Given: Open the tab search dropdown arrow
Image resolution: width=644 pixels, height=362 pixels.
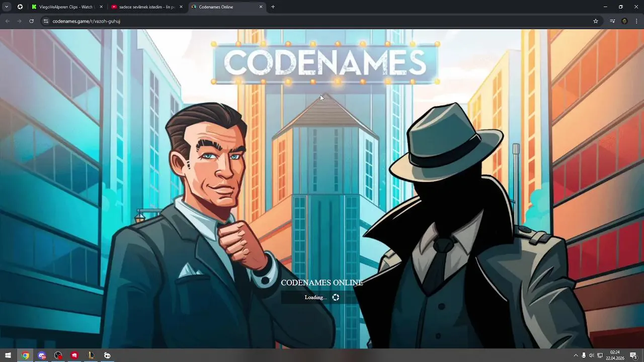Looking at the screenshot, I should [7, 7].
